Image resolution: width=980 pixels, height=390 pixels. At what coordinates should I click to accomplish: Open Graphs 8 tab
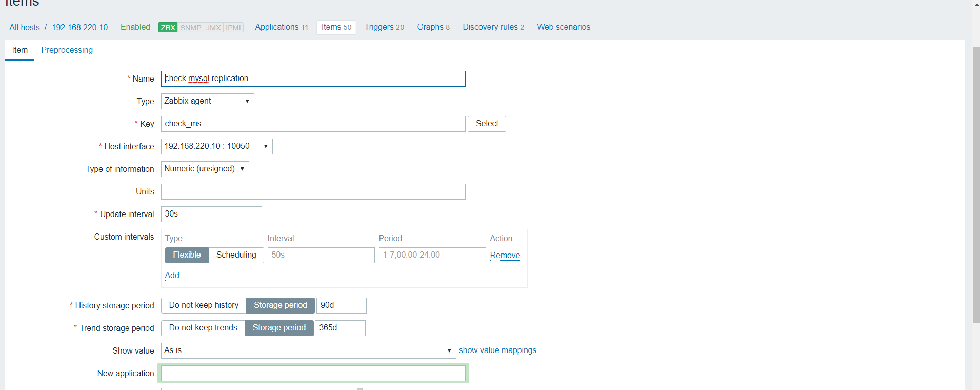(x=433, y=27)
